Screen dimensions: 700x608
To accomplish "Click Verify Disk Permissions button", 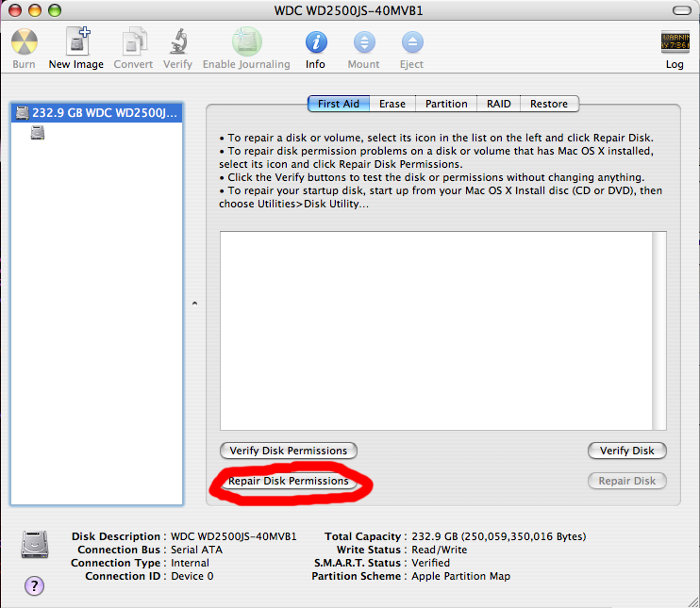I will pyautogui.click(x=289, y=451).
